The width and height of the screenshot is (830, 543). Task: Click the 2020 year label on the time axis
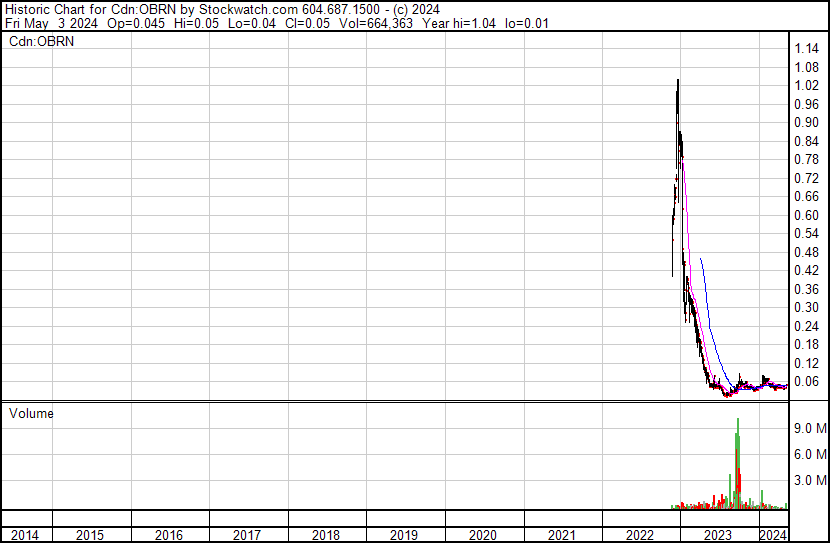pos(483,535)
